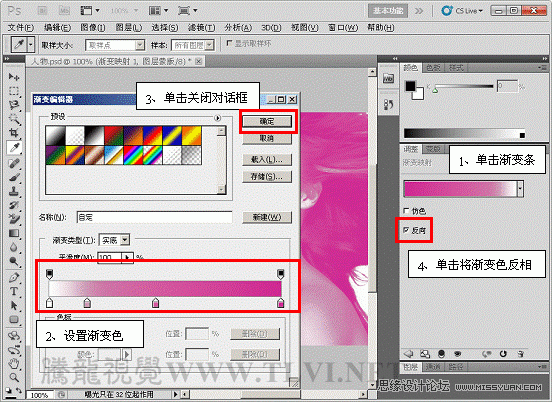Select the Dodge tool
Viewport: 552px width, 402px height.
(x=14, y=261)
